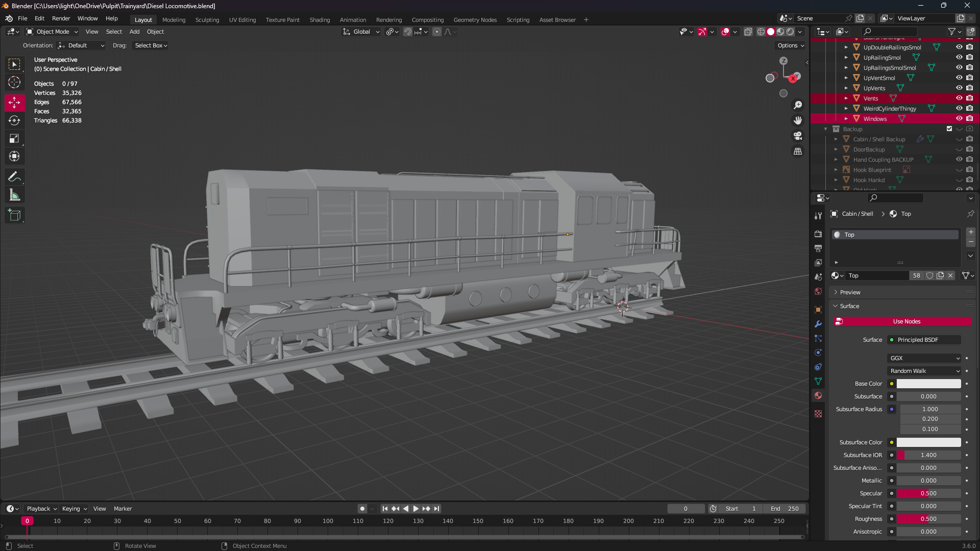Select the Annotate tool
This screenshot has height=551, width=980.
click(14, 177)
